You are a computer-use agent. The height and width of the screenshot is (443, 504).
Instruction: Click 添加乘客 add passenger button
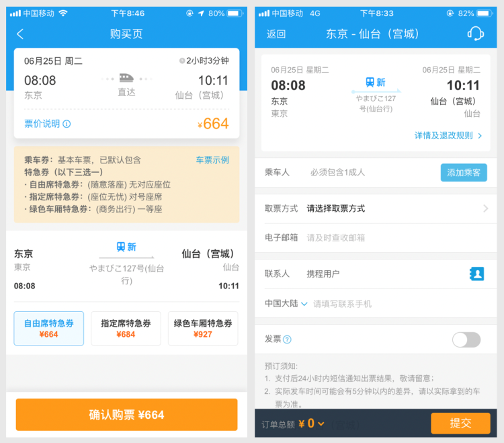[x=464, y=173]
